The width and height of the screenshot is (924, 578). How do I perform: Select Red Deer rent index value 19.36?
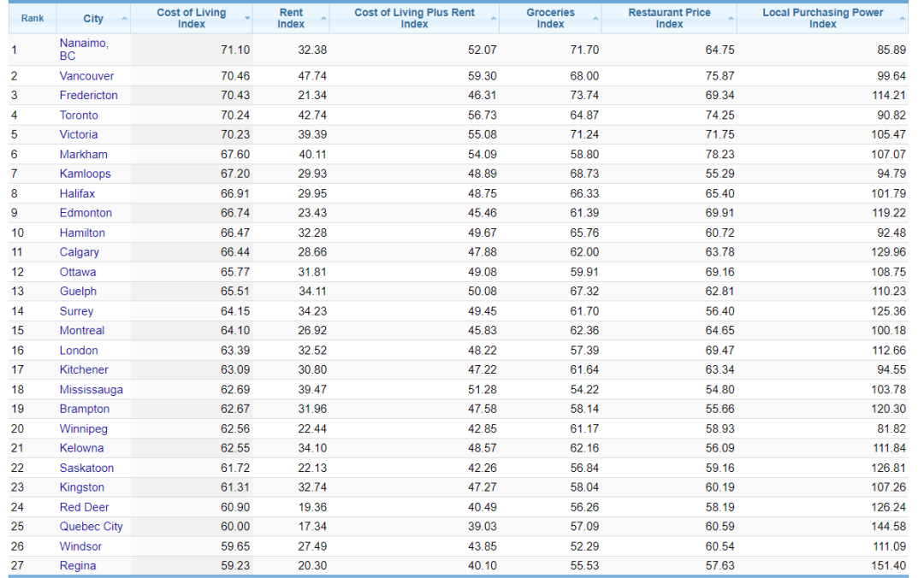[311, 507]
